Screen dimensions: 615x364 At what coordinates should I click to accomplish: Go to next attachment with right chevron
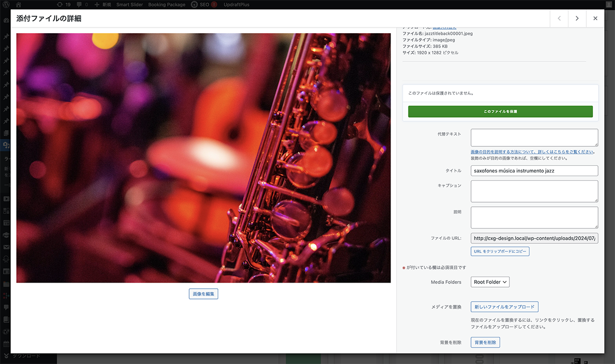tap(577, 18)
